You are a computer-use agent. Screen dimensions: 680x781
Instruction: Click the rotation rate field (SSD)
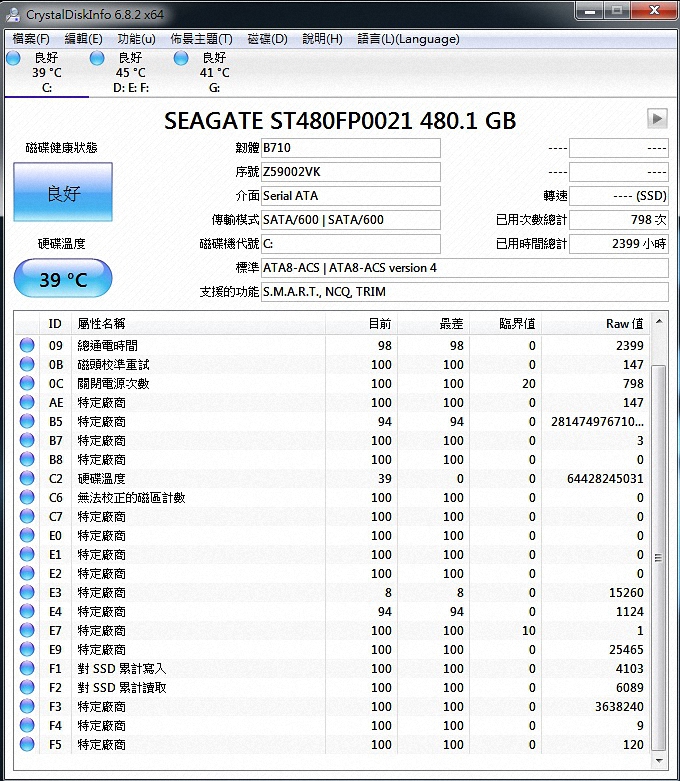(x=619, y=196)
